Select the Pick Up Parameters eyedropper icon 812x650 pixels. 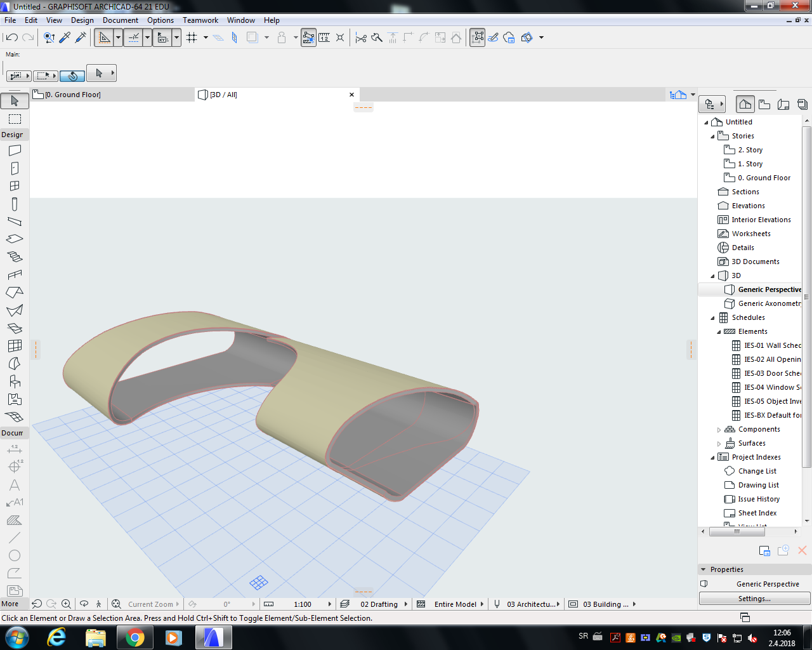coord(65,37)
